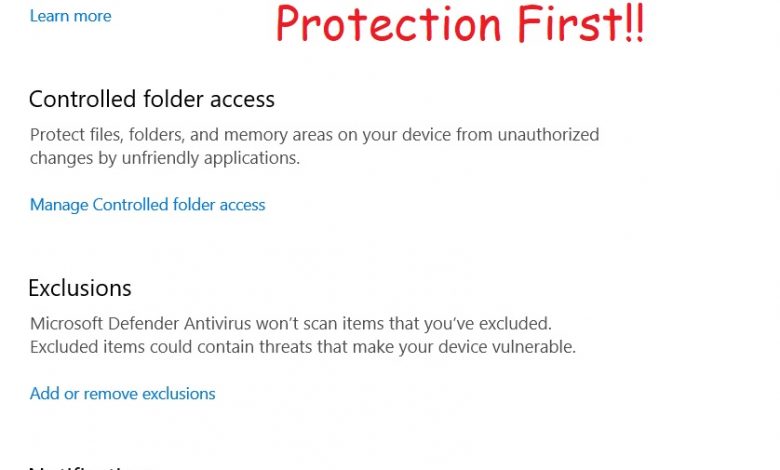Select Add or remove exclusions link
The width and height of the screenshot is (780, 470).
pos(122,393)
